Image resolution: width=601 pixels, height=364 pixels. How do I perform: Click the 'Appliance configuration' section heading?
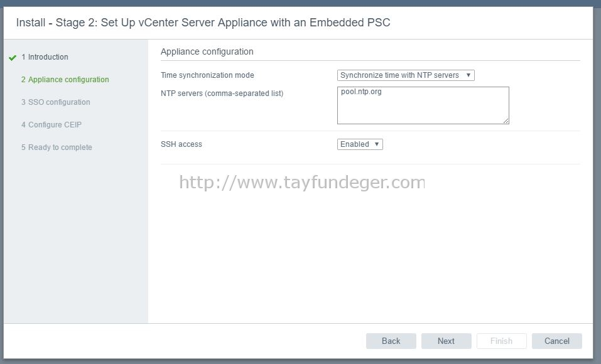pos(207,51)
